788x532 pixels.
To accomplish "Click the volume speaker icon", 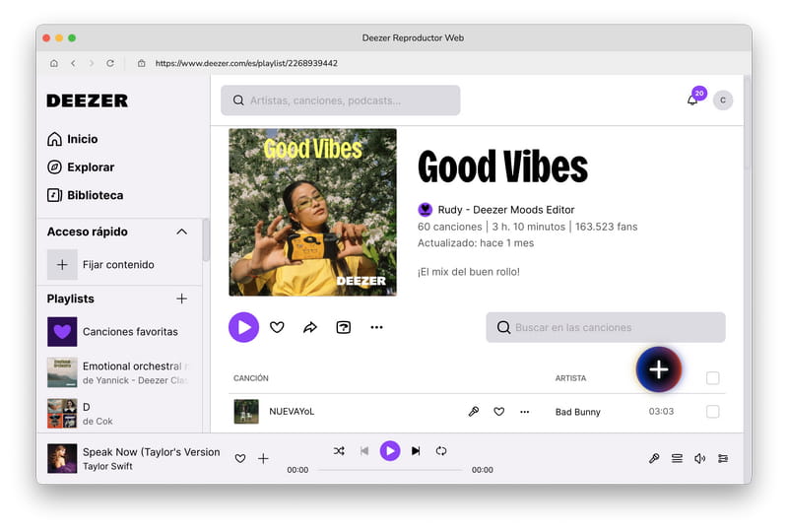I will click(x=700, y=458).
